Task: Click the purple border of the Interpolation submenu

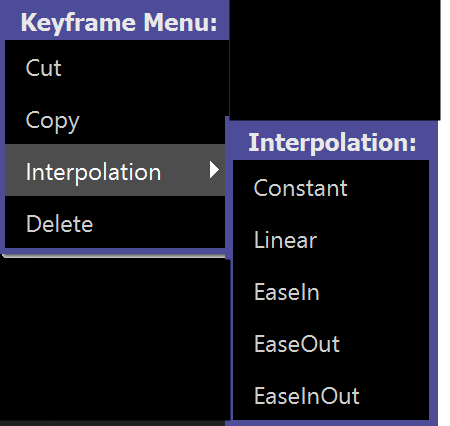Action: [x=433, y=273]
